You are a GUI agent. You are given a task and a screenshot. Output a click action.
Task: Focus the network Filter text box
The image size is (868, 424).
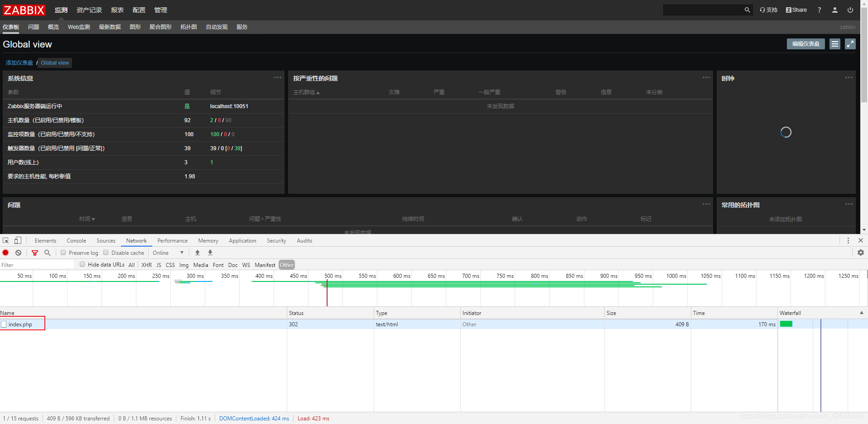[37, 265]
